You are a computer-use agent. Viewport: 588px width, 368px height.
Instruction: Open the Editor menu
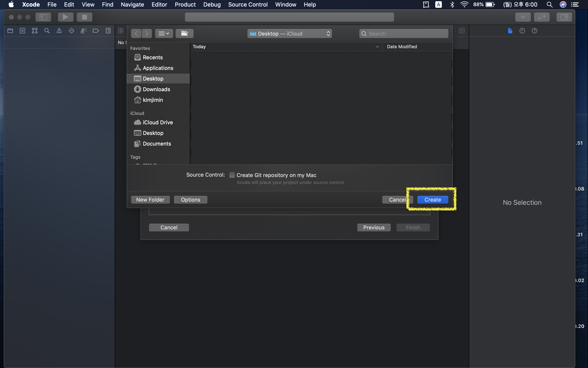(159, 4)
